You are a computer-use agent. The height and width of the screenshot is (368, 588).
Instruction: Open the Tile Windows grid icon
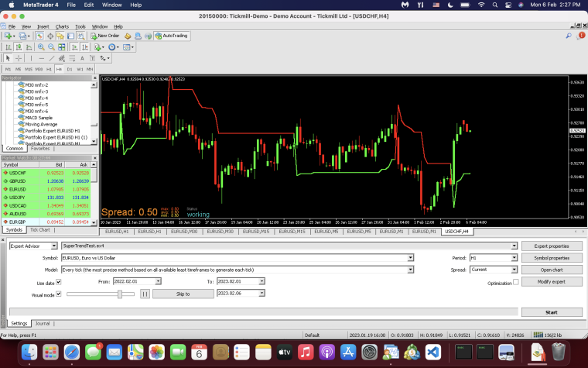coord(61,47)
